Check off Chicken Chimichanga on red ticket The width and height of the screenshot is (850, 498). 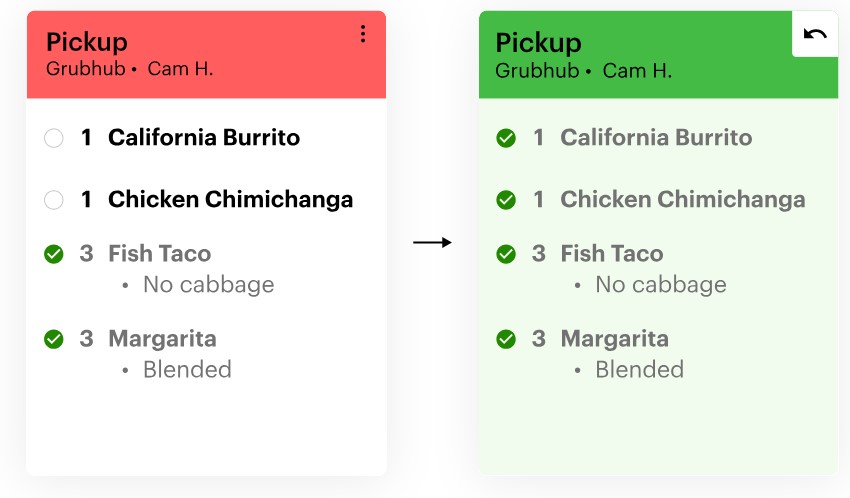54,200
